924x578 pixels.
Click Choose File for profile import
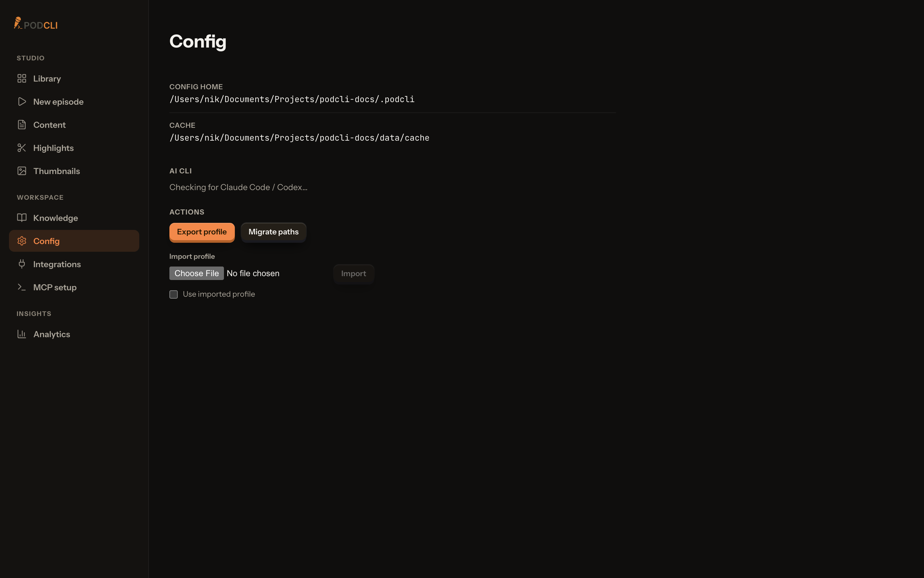pyautogui.click(x=197, y=273)
